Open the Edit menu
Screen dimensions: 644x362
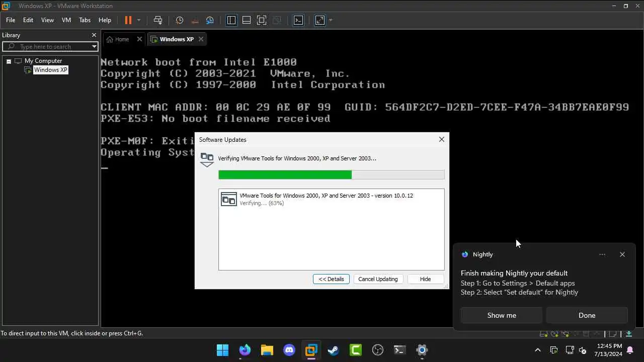[x=28, y=20]
